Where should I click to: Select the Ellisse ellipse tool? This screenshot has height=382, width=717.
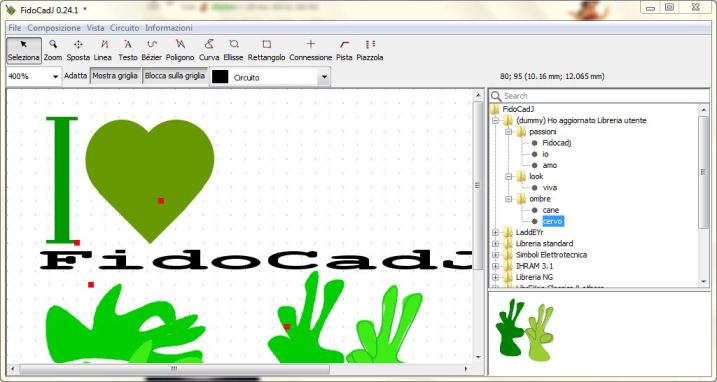(x=233, y=50)
